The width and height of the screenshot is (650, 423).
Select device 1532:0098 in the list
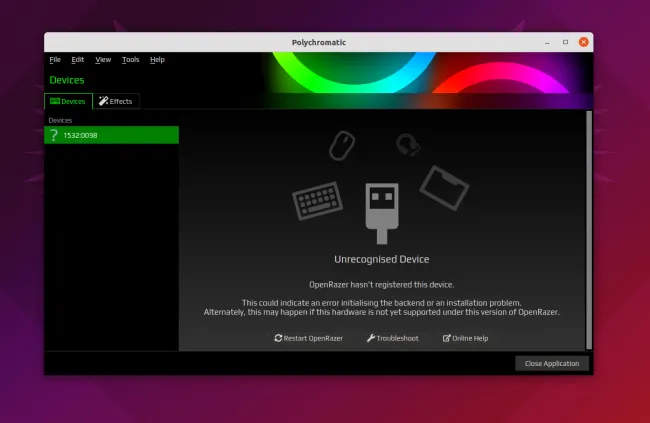point(111,135)
